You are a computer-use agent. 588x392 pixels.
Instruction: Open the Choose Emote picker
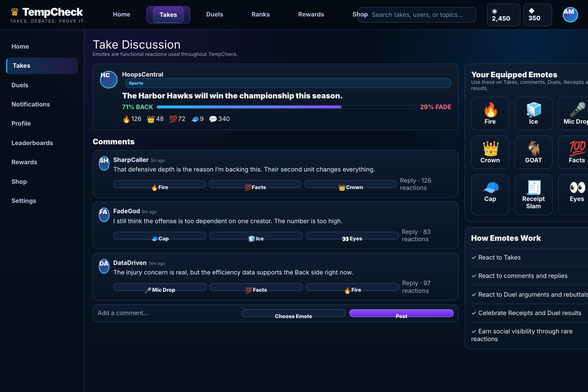(x=294, y=314)
